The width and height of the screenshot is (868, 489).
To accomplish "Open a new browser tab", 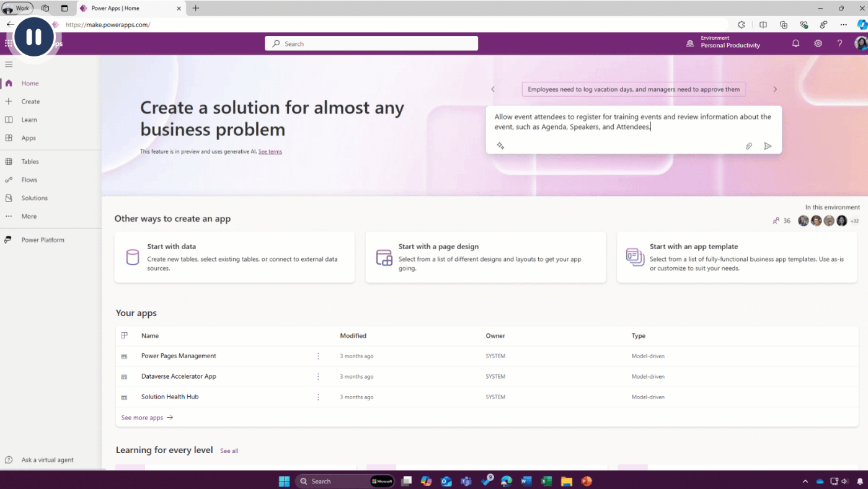I will click(x=196, y=8).
